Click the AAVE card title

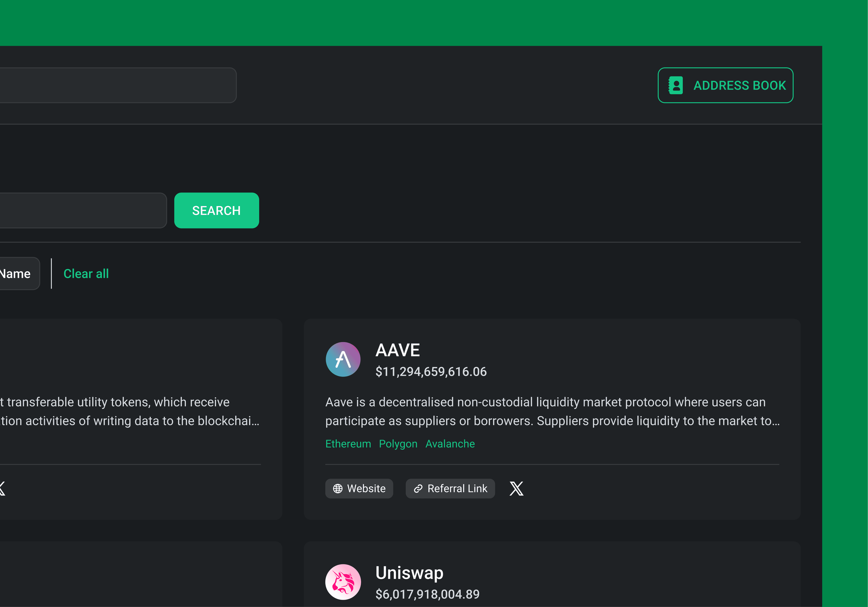[398, 350]
